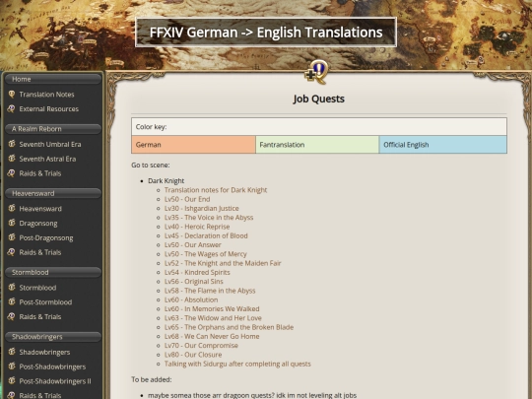Image resolution: width=532 pixels, height=399 pixels.
Task: Open Raids & Trials under Stormblood
Action: tap(40, 317)
